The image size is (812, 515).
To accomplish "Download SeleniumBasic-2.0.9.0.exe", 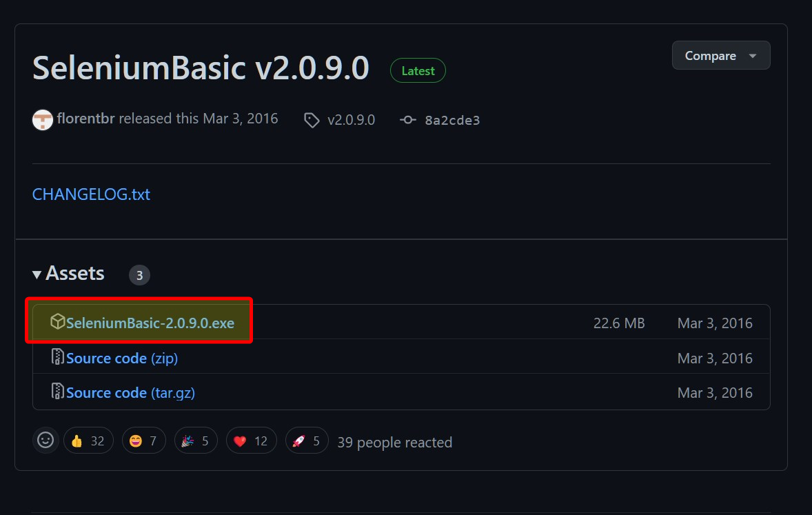I will coord(150,323).
